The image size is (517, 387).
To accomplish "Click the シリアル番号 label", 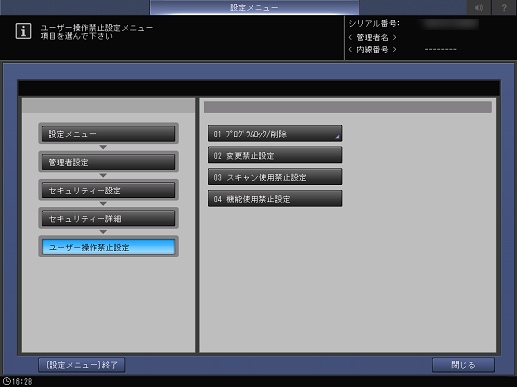I will click(x=374, y=24).
